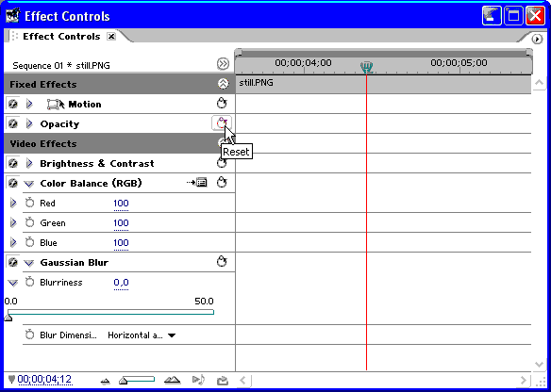Screen dimensions: 551x392
Task: Click the vertical scrollbar up arrow
Action: (539, 83)
